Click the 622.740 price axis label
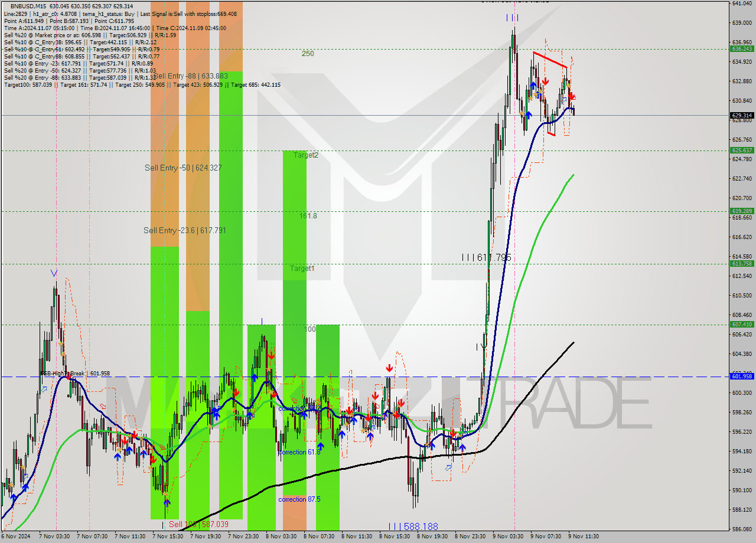This screenshot has height=543, width=756. tap(742, 178)
